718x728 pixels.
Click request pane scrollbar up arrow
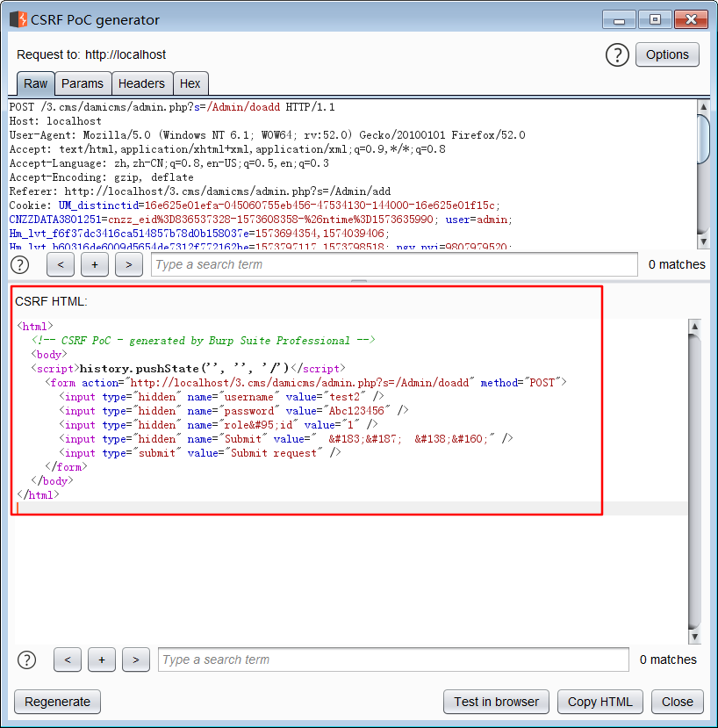(704, 106)
